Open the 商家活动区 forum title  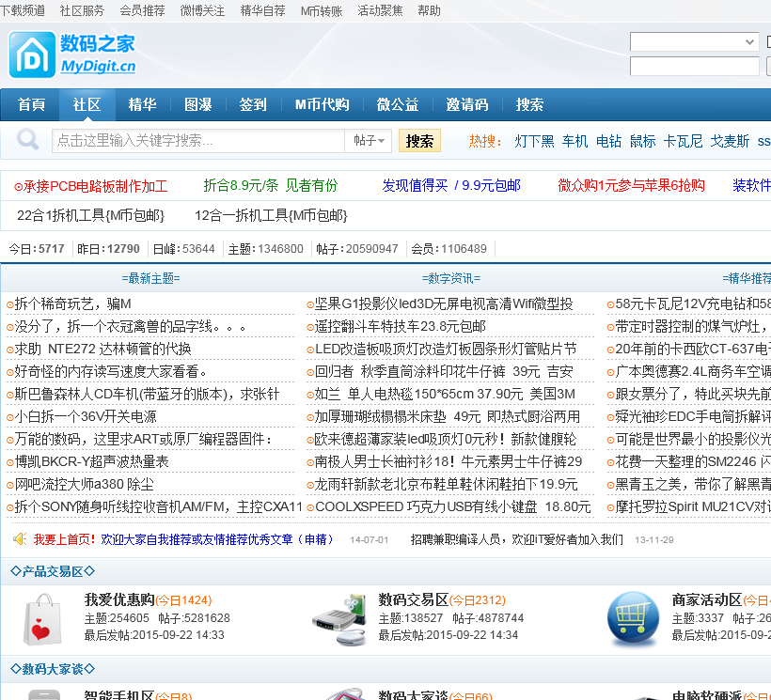707,599
